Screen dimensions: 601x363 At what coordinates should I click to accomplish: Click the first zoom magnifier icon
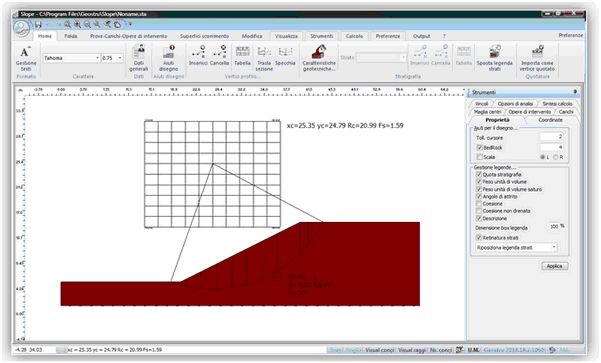point(67,25)
